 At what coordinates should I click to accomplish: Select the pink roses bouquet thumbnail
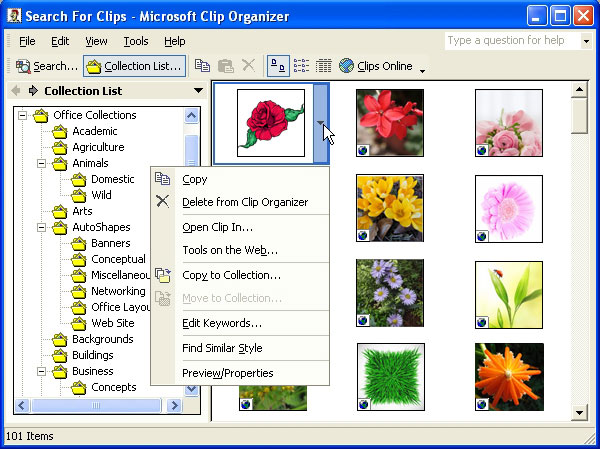[x=509, y=123]
